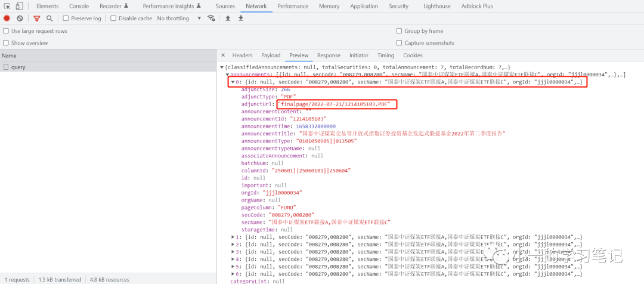Open the Recorder panel
This screenshot has width=644, height=284.
(x=114, y=6)
